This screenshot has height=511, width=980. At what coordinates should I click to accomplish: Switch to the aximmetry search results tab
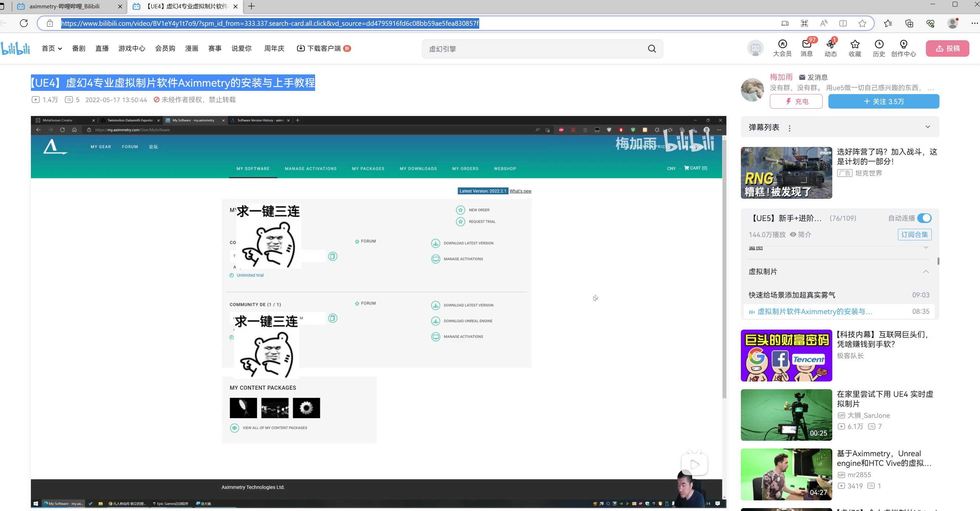point(65,6)
